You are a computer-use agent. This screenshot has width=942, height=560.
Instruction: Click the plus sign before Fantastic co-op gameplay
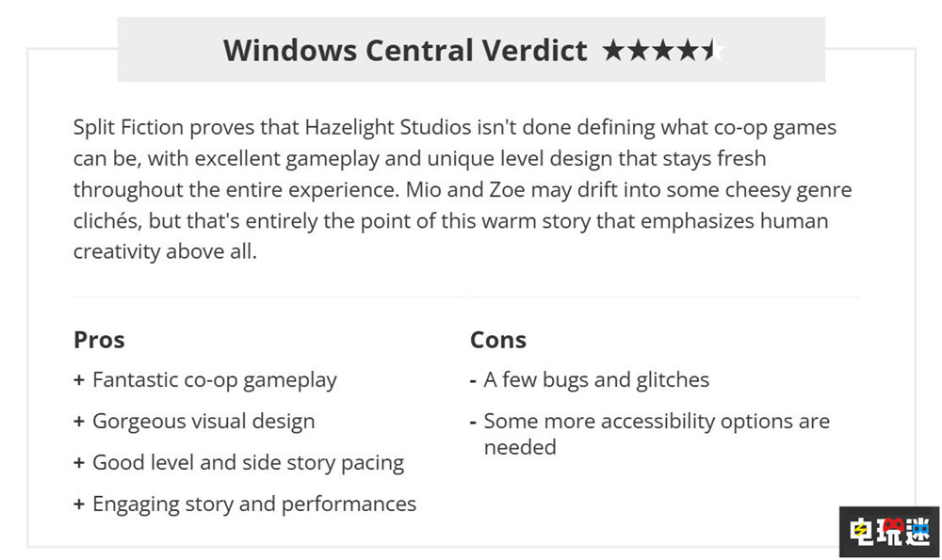79,380
